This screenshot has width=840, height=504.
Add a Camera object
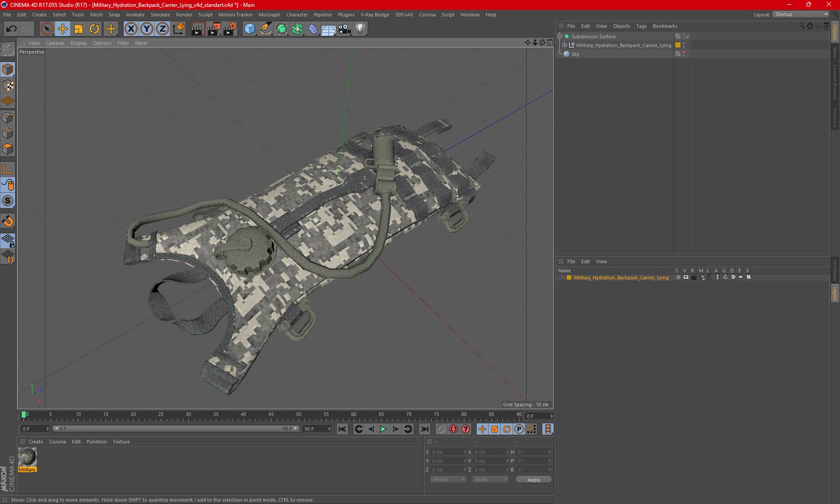[x=344, y=29]
